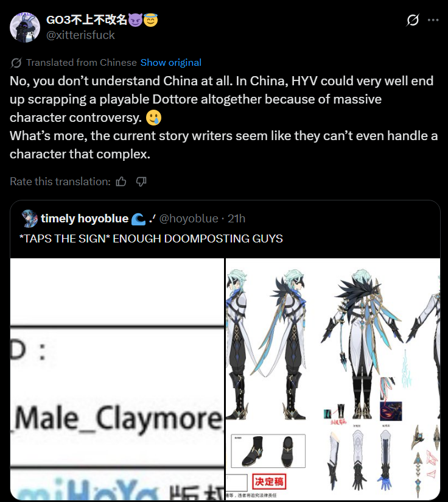Open the Male_Claymore image attachment
Viewport: 448px width, 502px height.
pos(117,379)
